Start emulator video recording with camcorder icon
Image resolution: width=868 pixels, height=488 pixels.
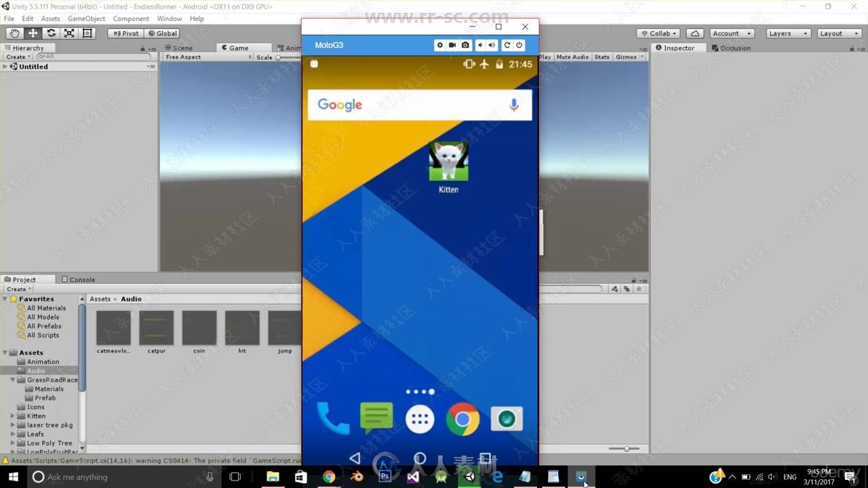452,45
